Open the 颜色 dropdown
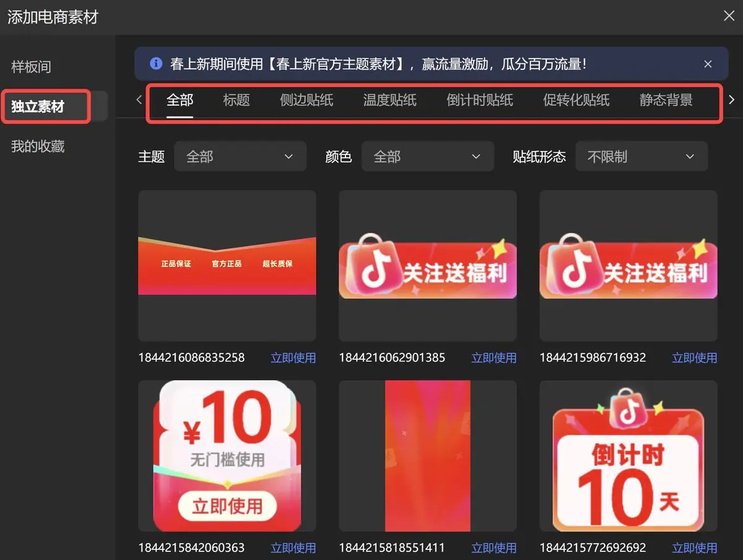Viewport: 743px width, 560px height. [428, 157]
